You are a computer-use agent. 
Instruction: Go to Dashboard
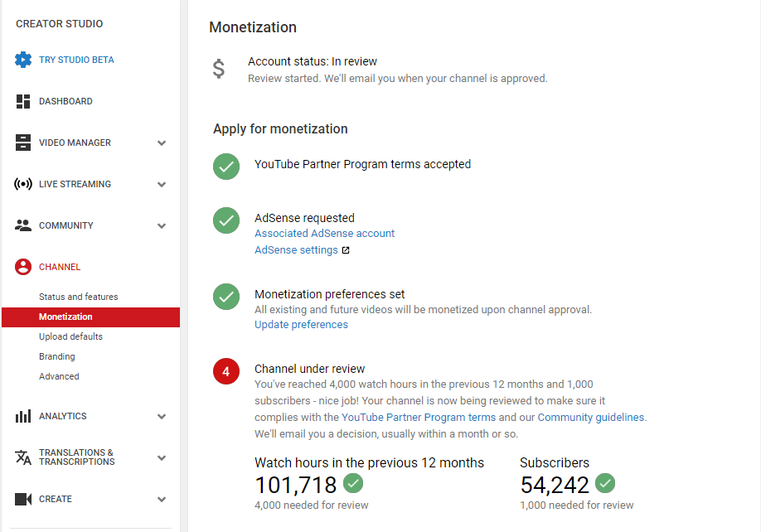[x=65, y=101]
